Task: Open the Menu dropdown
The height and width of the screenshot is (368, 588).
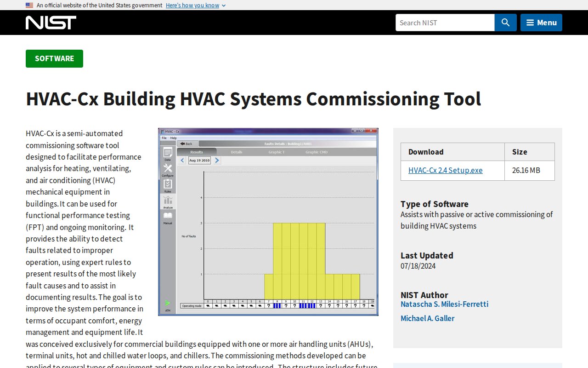Action: 541,23
